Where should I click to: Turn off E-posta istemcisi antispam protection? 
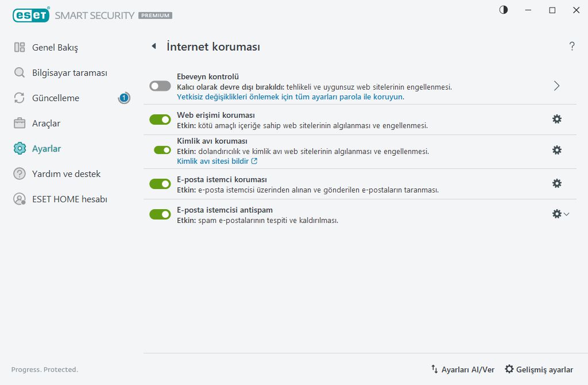tap(160, 214)
